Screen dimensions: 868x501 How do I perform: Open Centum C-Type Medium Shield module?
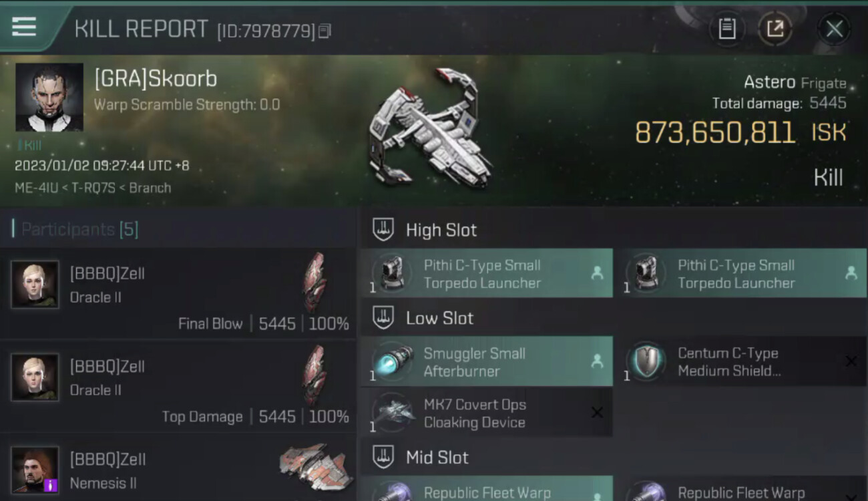tap(740, 361)
